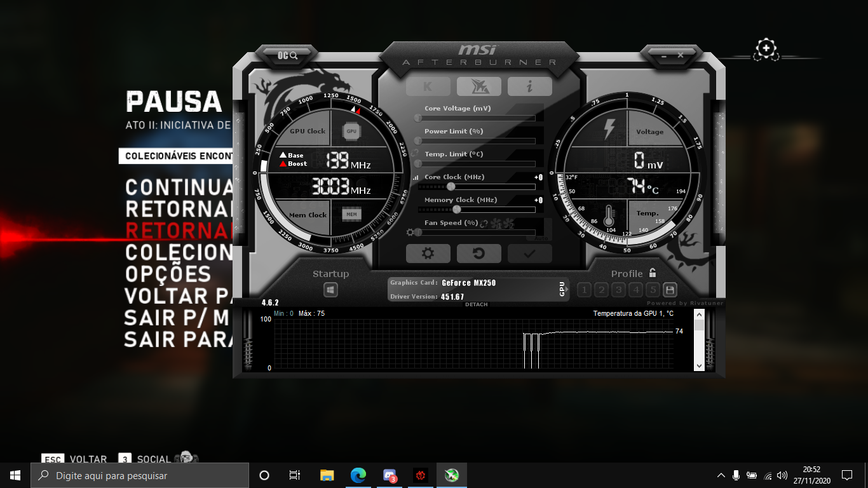This screenshot has width=868, height=488.
Task: Toggle the Fan Speed Auto button
Action: tap(541, 239)
